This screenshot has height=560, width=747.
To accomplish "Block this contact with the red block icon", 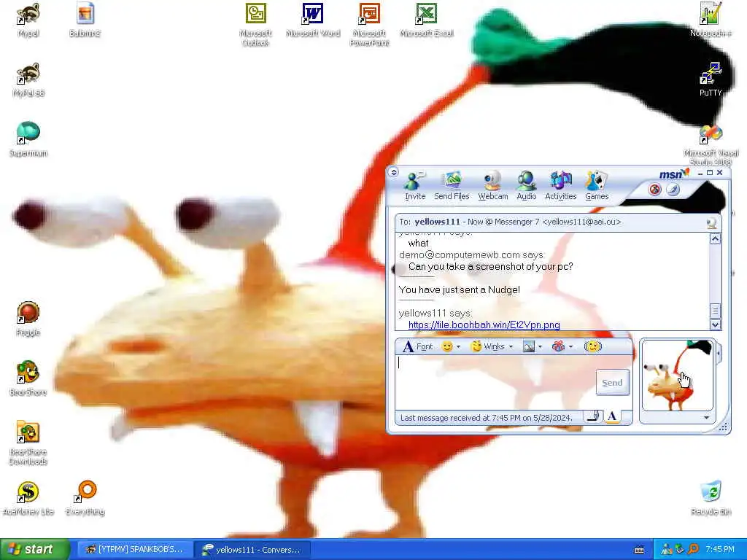I will point(655,190).
